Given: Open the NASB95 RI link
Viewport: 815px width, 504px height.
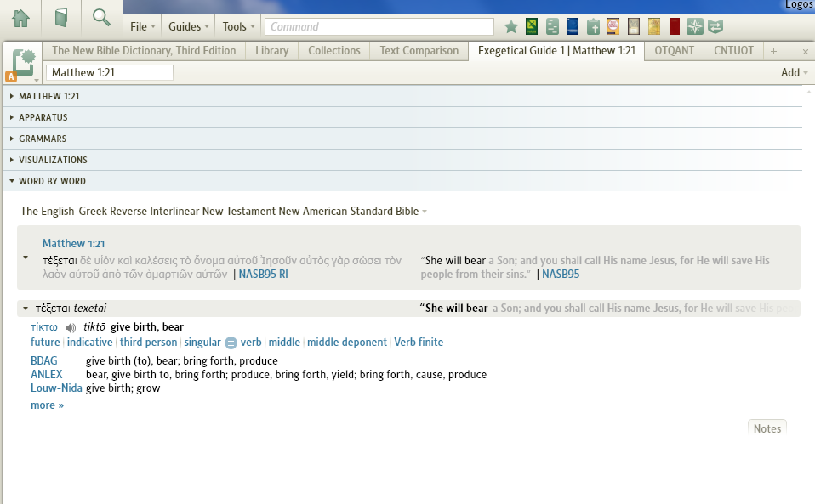Looking at the screenshot, I should (263, 274).
